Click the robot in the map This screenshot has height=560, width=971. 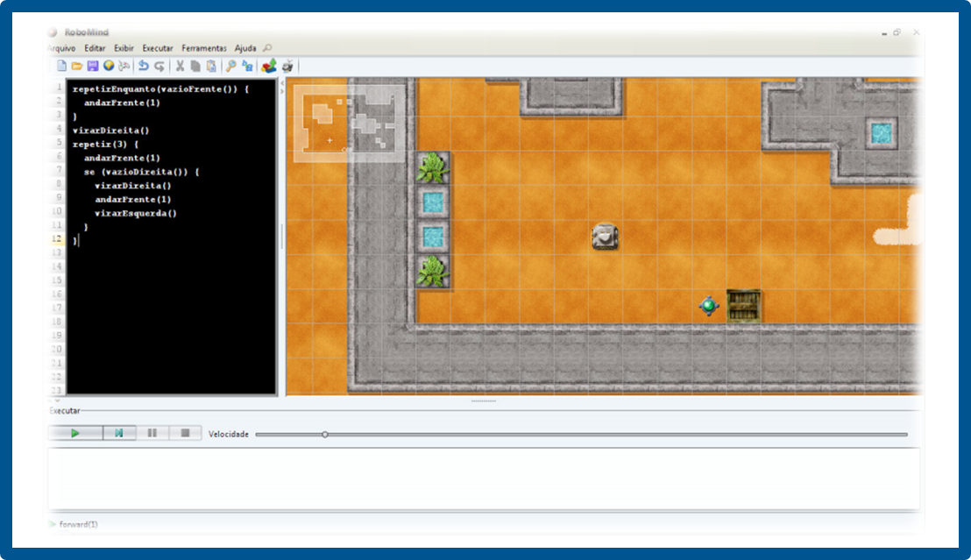605,237
